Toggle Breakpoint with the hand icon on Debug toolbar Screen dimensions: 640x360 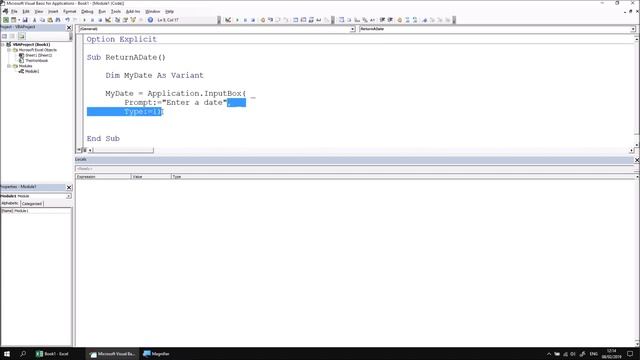pyautogui.click(x=262, y=20)
